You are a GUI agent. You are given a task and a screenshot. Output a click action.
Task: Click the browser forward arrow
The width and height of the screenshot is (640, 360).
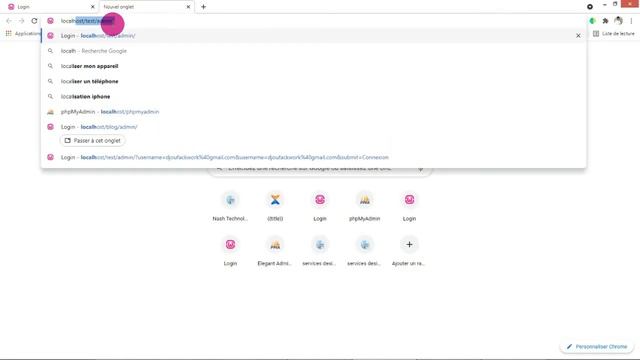click(x=22, y=21)
